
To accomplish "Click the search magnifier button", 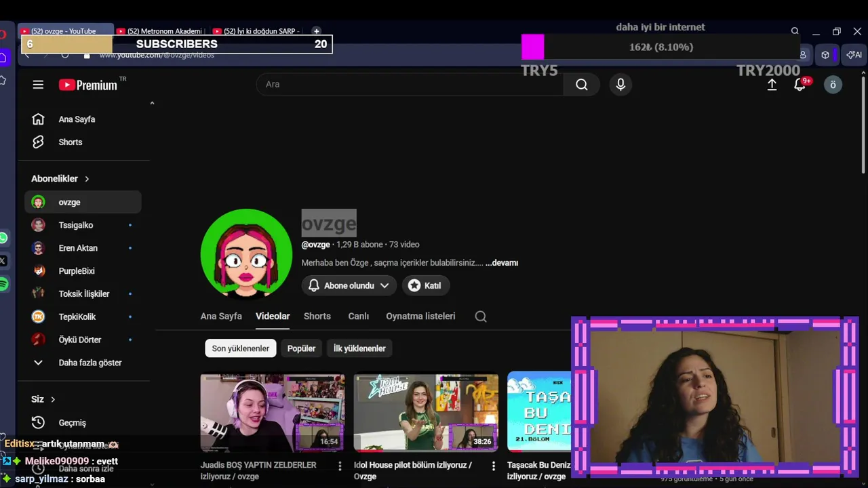I will coord(581,84).
